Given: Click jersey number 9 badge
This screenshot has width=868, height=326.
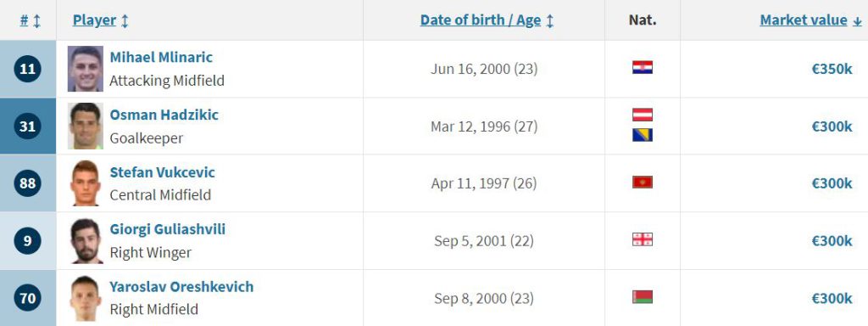Looking at the screenshot, I should 28,240.
